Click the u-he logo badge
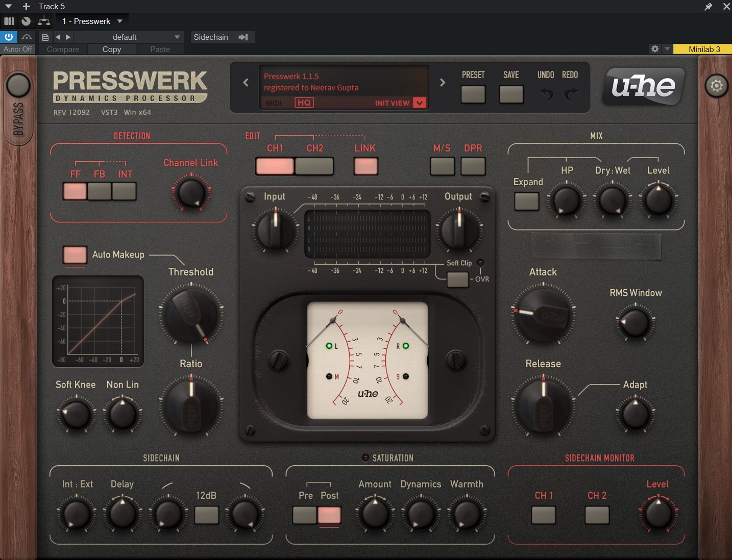Image resolution: width=732 pixels, height=560 pixels. pyautogui.click(x=643, y=86)
